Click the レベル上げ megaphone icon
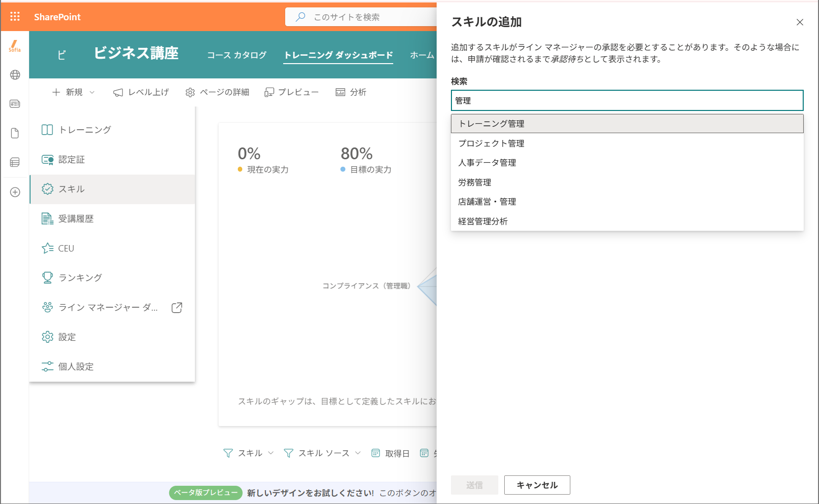 point(118,92)
